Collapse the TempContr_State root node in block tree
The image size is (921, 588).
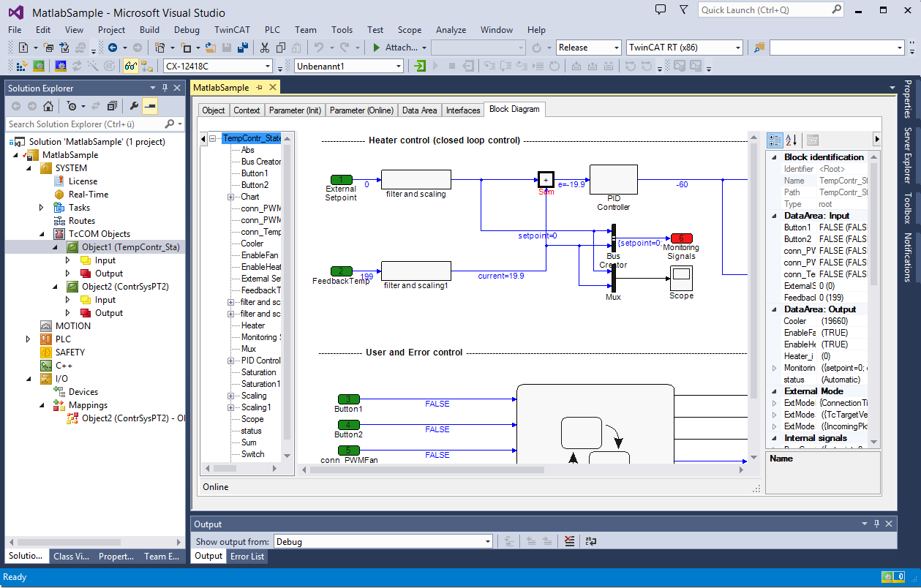pyautogui.click(x=212, y=138)
